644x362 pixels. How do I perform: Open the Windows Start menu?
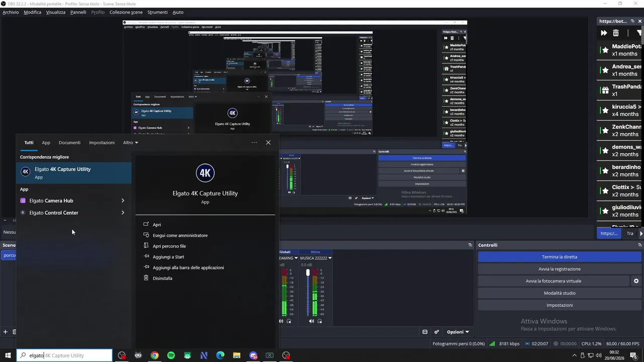click(x=8, y=355)
